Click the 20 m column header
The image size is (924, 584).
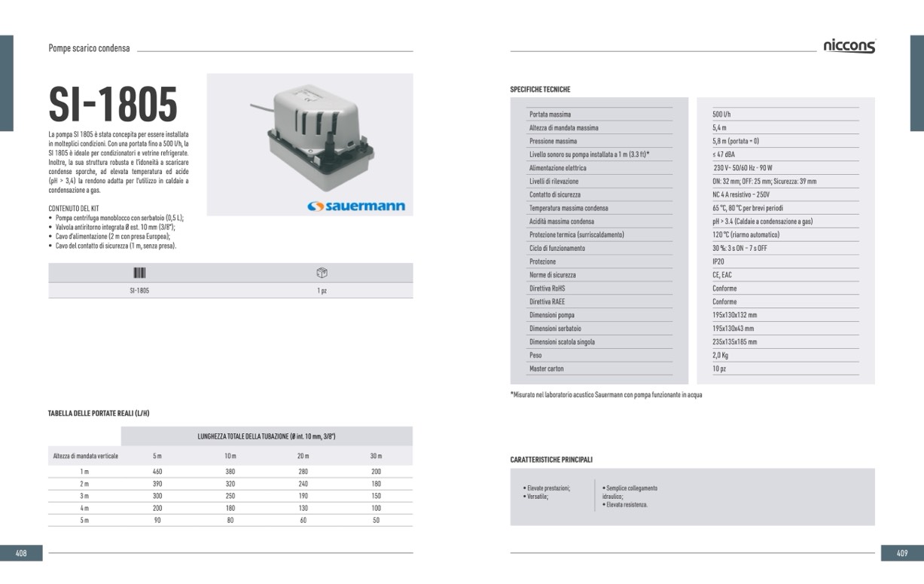[x=303, y=456]
